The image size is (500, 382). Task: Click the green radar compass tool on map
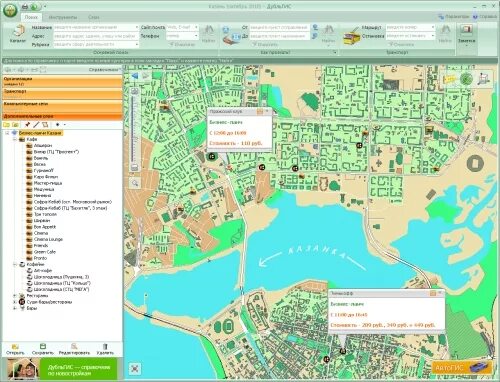click(x=466, y=79)
